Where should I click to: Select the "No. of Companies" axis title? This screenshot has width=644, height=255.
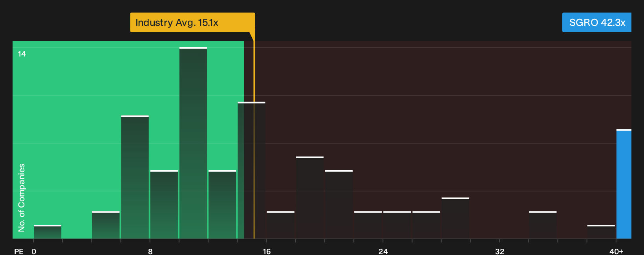(x=22, y=198)
